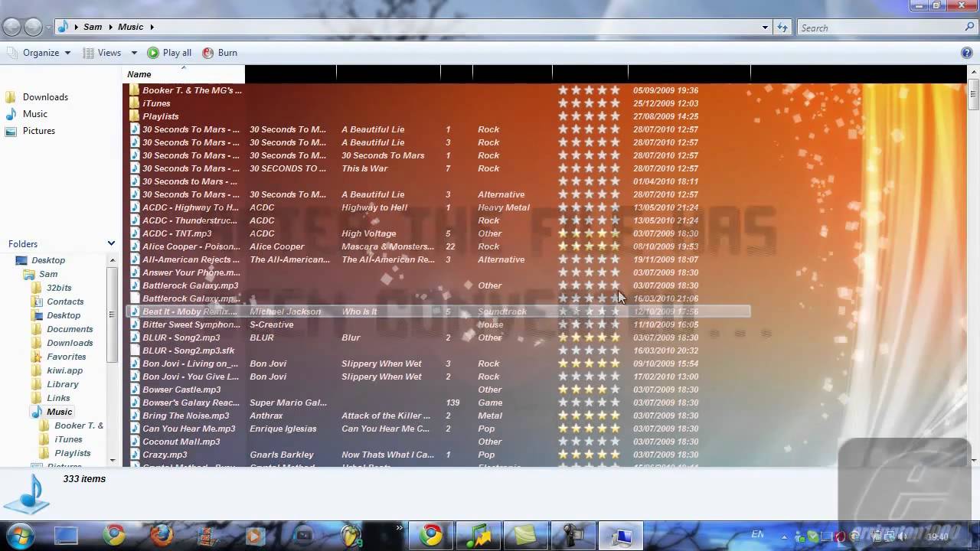Click the Contacts folder icon in tree
Viewport: 980px width, 551px height.
pos(37,302)
